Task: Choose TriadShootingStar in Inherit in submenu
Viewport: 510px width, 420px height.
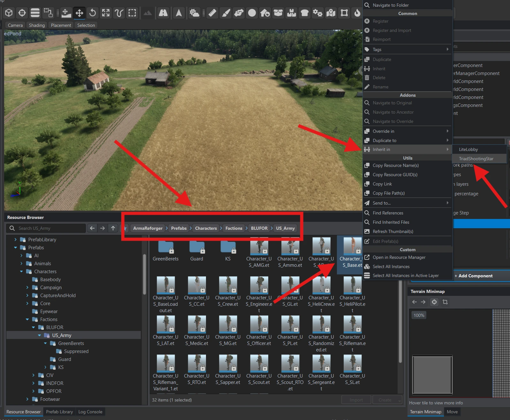Action: pyautogui.click(x=479, y=159)
